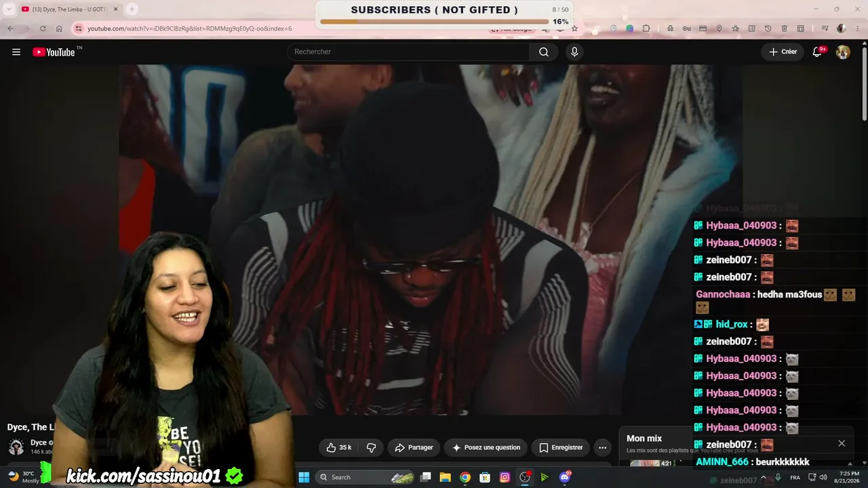The image size is (868, 488).
Task: Open more video actions (three dots)
Action: pos(602,447)
